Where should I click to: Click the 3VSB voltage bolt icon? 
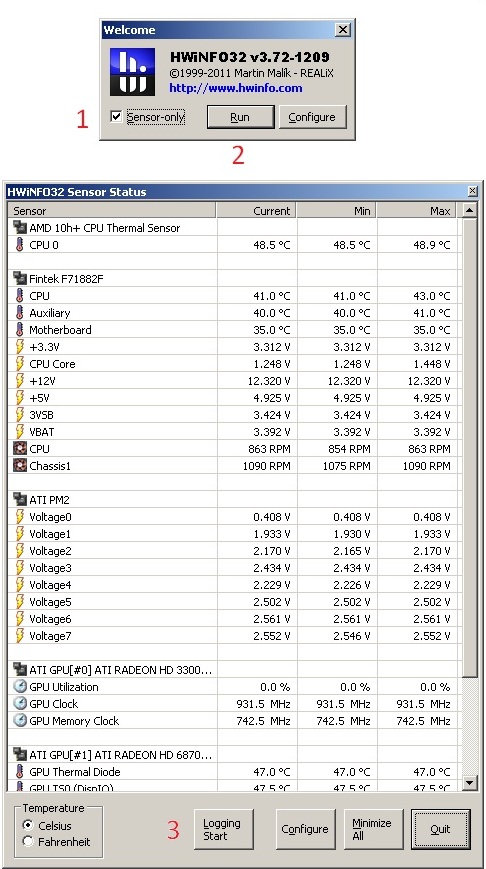(x=20, y=415)
